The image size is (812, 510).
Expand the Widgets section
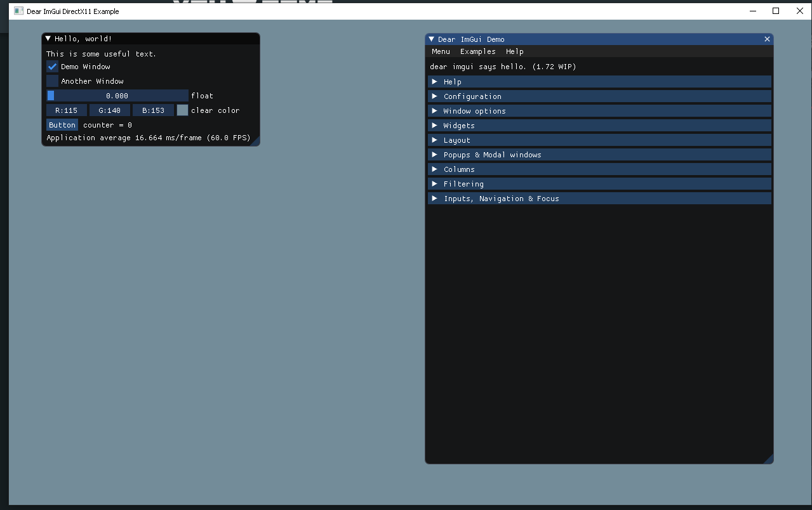[599, 126]
